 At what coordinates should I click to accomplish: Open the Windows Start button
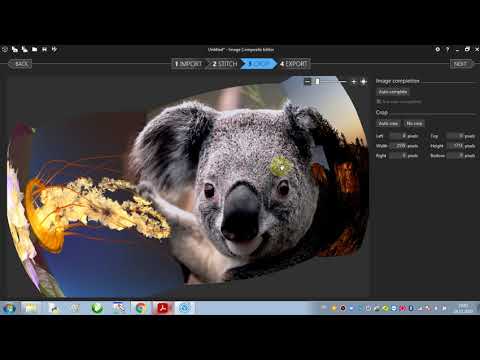point(9,308)
